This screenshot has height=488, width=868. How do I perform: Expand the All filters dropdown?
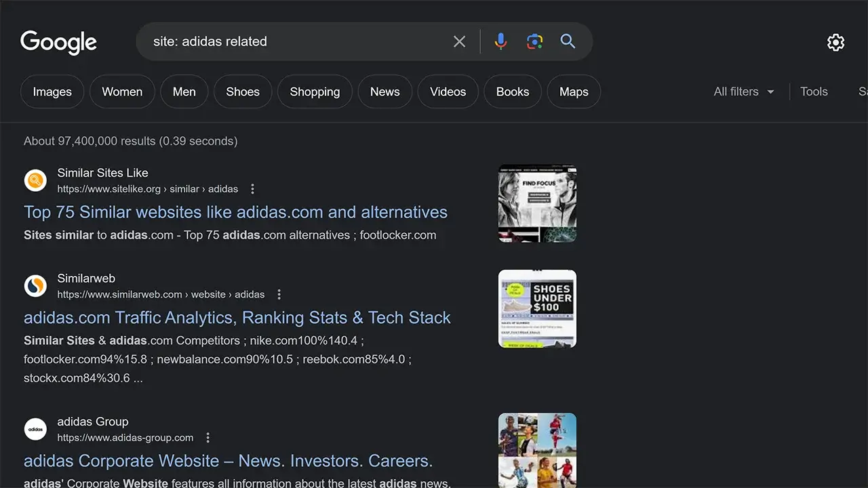(x=744, y=91)
